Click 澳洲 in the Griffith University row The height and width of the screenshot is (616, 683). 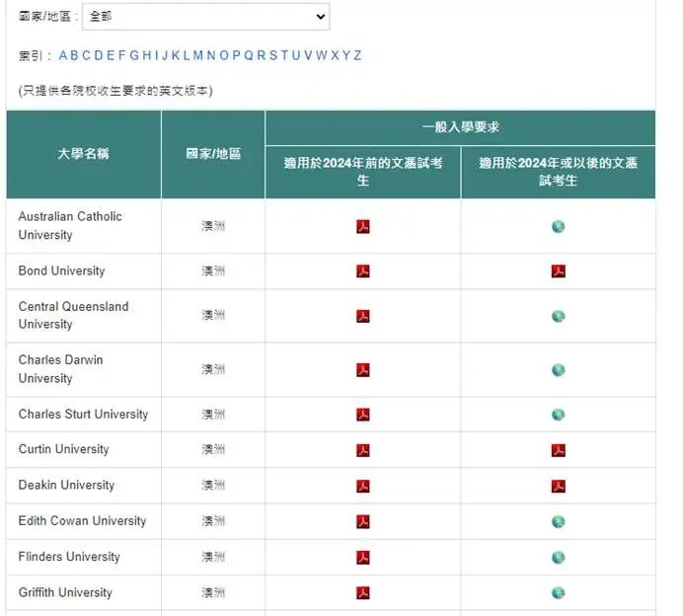[213, 592]
